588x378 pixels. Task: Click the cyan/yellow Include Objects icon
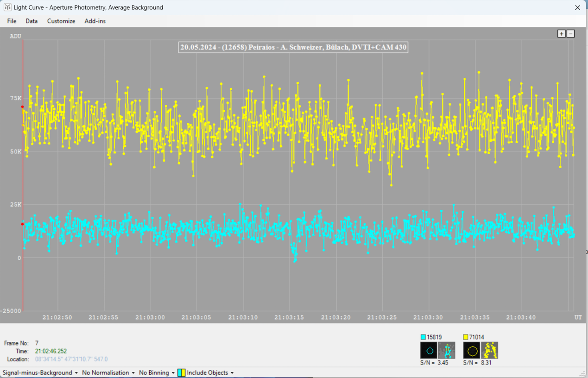click(181, 372)
